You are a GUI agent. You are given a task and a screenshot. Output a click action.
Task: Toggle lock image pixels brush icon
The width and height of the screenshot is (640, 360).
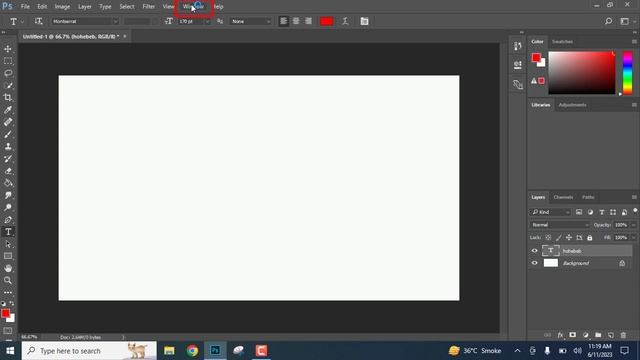click(x=558, y=238)
